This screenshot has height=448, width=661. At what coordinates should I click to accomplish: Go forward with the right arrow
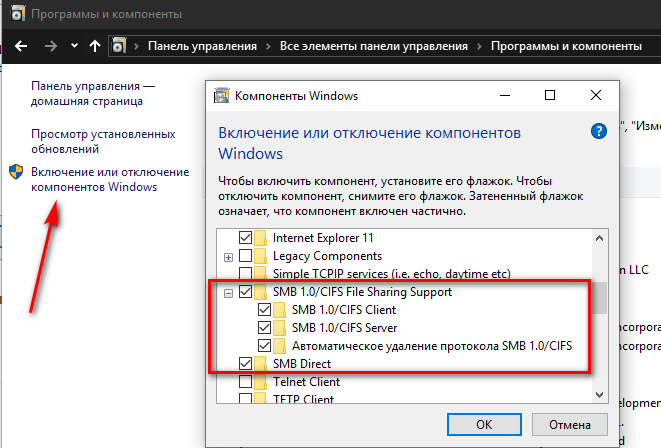point(51,46)
